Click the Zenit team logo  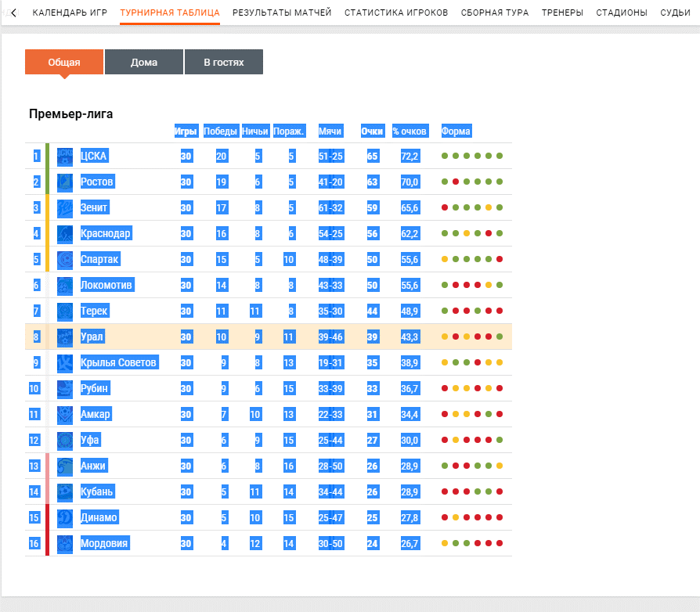(65, 207)
